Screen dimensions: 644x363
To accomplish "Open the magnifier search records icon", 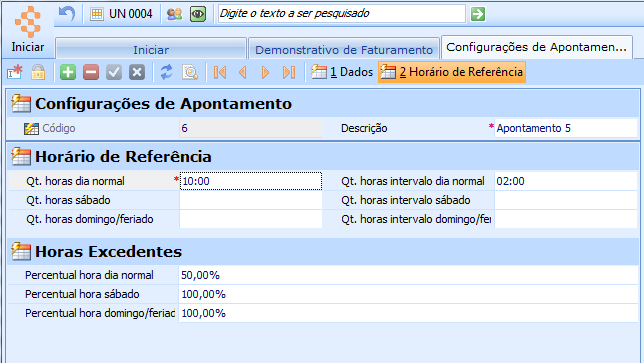I will [190, 72].
